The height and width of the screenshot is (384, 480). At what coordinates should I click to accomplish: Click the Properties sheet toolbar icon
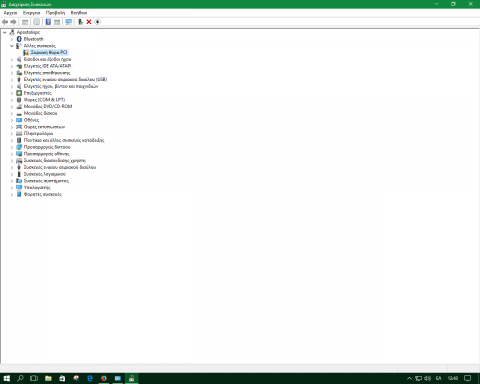pos(37,22)
